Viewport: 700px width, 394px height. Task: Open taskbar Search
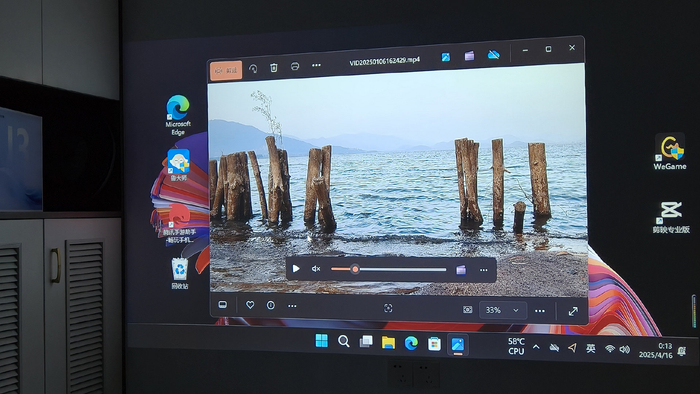[x=343, y=341]
